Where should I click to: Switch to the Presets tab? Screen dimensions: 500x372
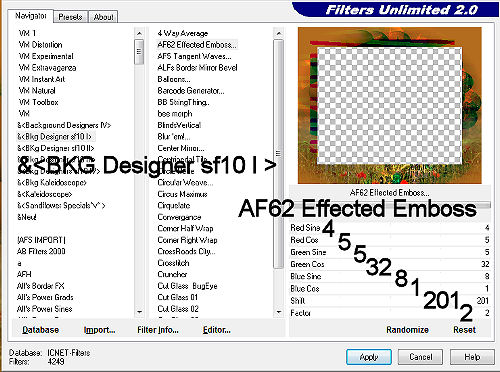pyautogui.click(x=70, y=17)
